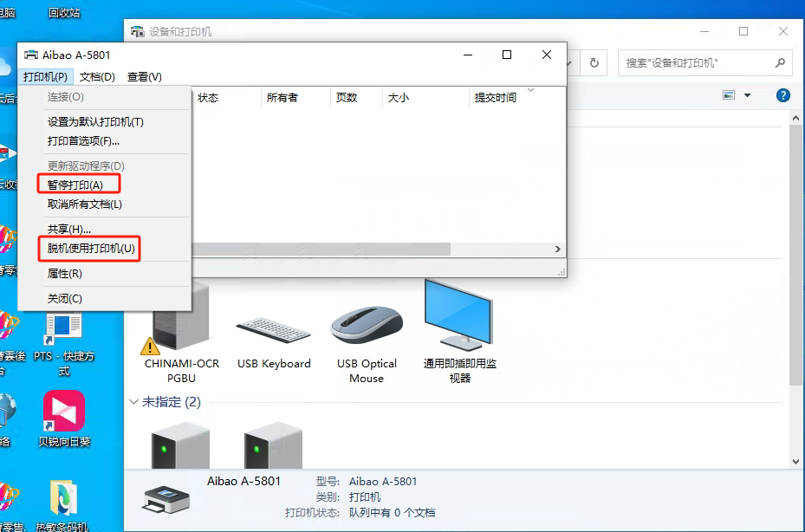Open 共享(H)... sharing option
Image resolution: width=805 pixels, height=532 pixels.
pyautogui.click(x=68, y=229)
